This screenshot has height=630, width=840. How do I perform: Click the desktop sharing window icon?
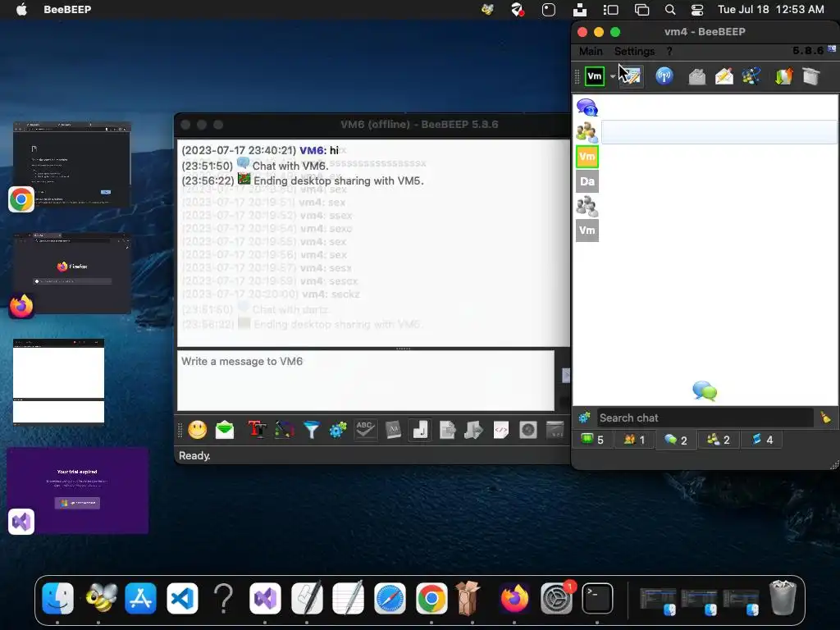point(555,430)
